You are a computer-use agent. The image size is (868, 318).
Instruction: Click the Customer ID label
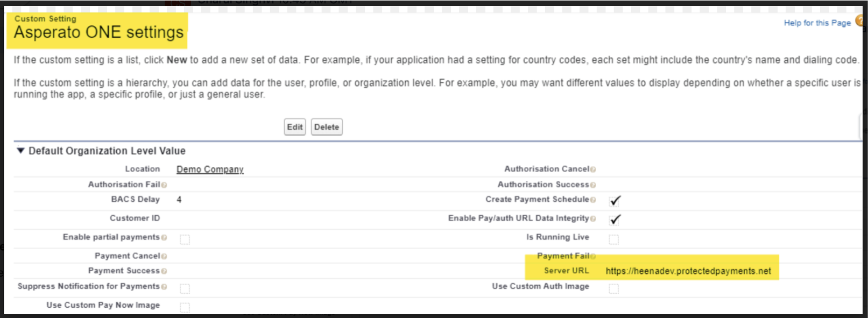[x=135, y=218]
